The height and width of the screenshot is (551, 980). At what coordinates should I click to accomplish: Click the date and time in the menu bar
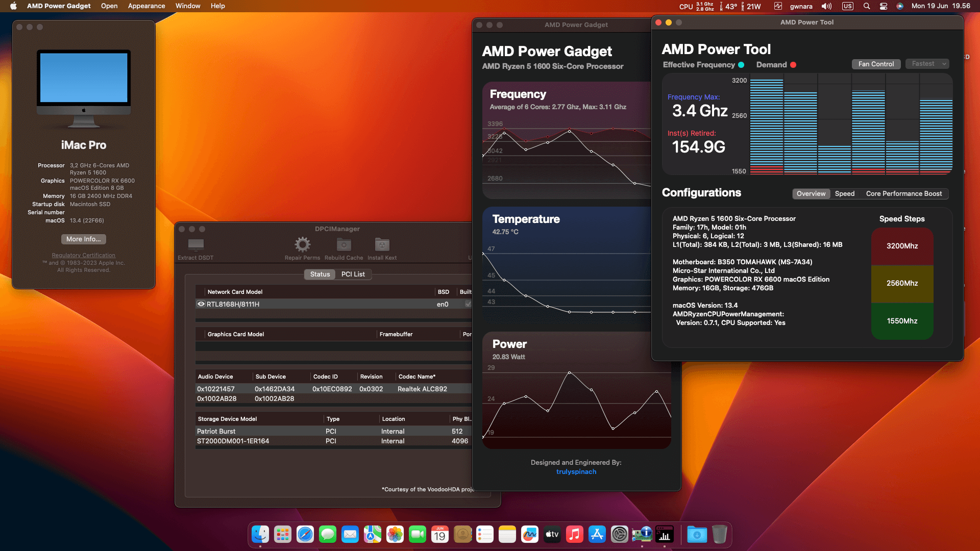[x=941, y=6]
